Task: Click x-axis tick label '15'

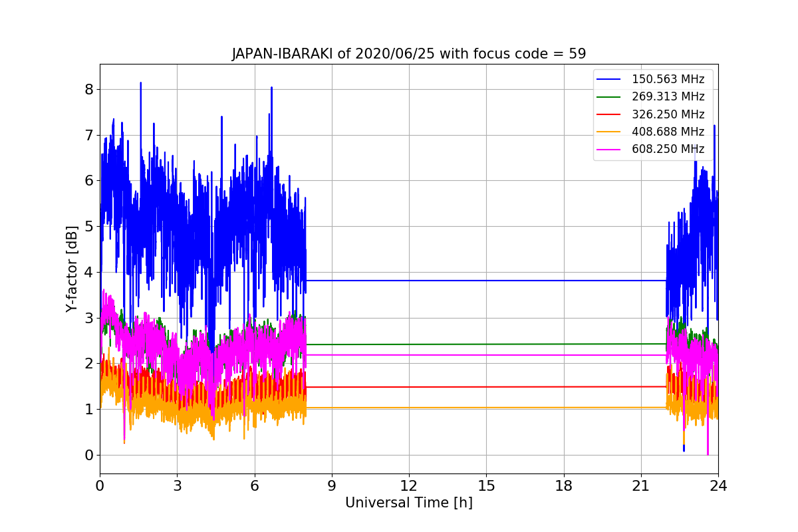Action: point(486,486)
